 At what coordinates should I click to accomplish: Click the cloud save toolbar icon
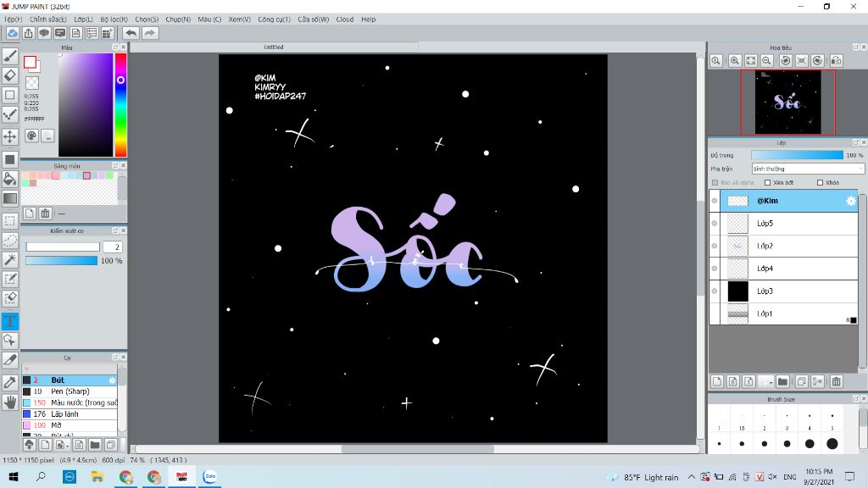tap(12, 33)
